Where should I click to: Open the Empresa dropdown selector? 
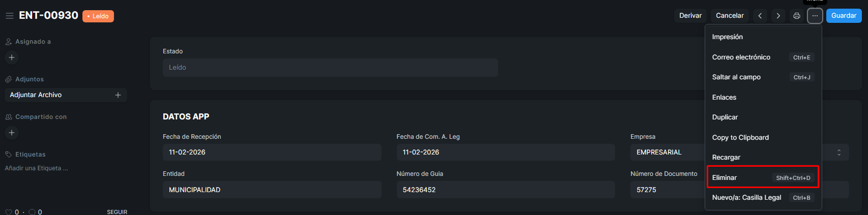tap(838, 152)
